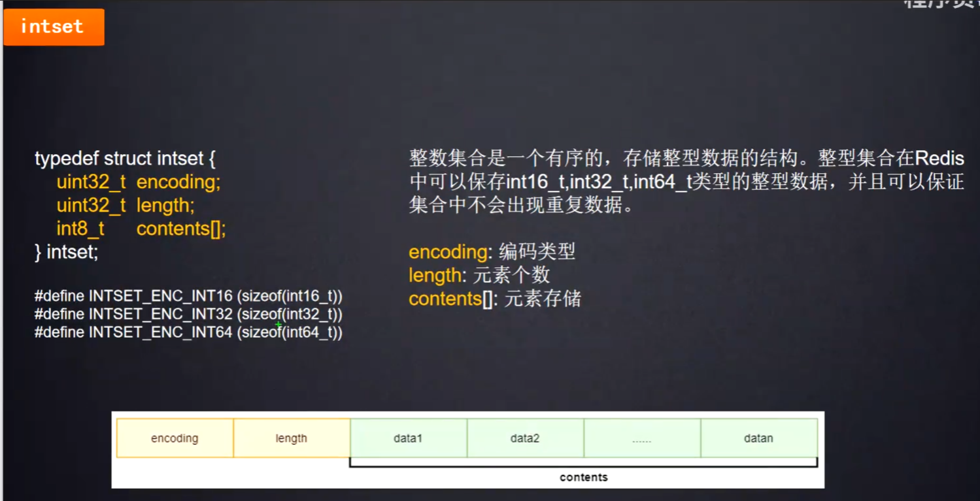980x501 pixels.
Task: Click the 'contents[]: 元素存储' description
Action: tap(495, 299)
